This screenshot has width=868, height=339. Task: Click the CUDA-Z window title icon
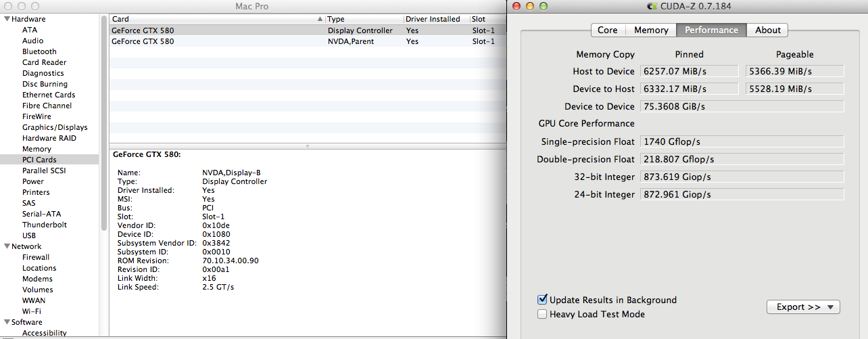click(x=652, y=6)
